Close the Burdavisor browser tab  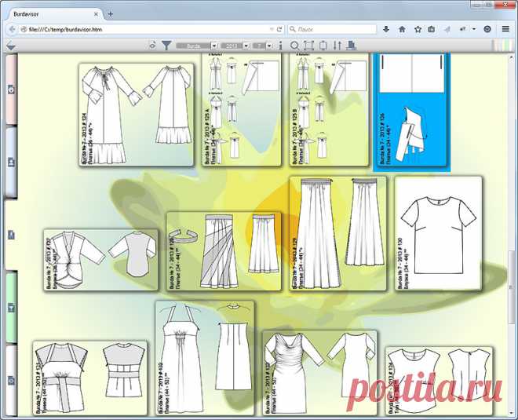(x=96, y=14)
